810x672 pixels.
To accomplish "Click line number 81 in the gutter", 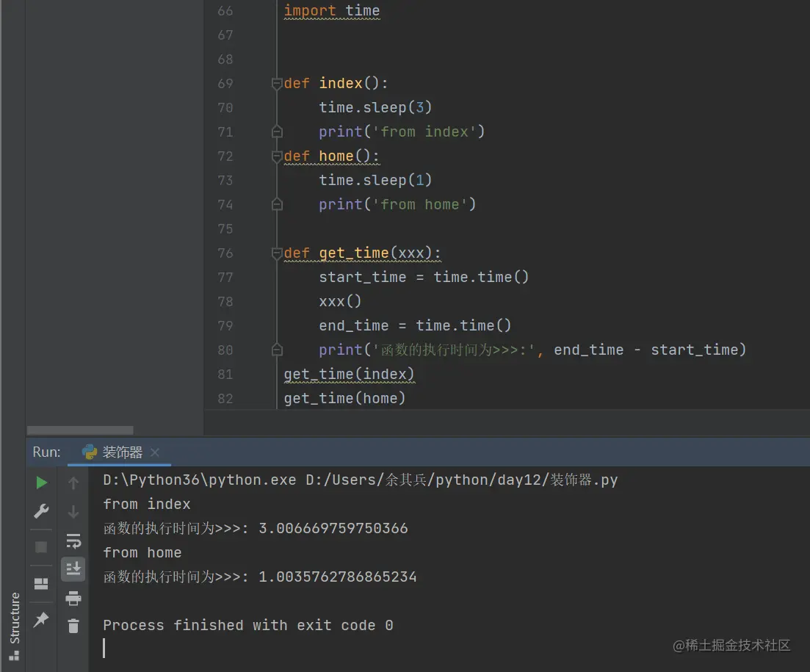I will tap(225, 374).
